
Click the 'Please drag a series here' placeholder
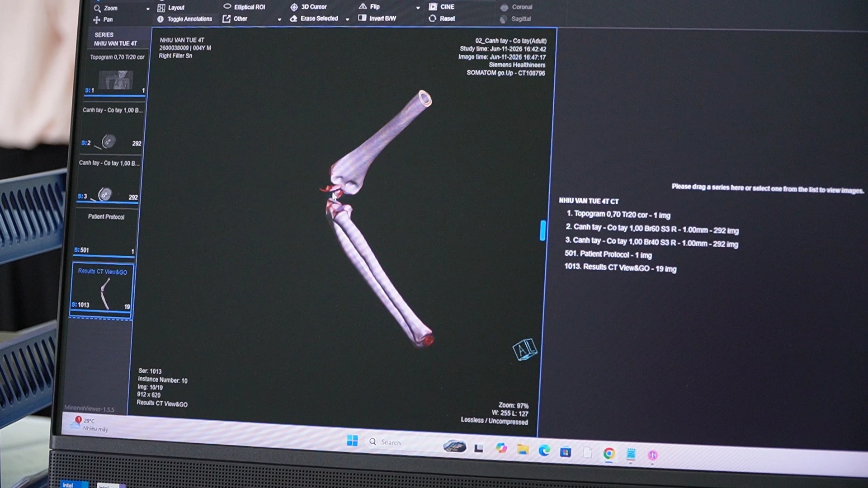tap(768, 188)
